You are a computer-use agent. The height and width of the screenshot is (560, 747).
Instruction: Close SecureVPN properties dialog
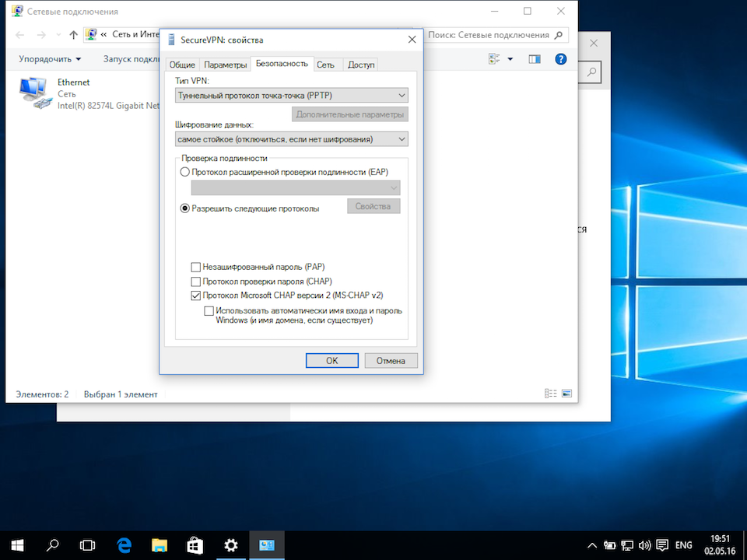click(x=412, y=40)
